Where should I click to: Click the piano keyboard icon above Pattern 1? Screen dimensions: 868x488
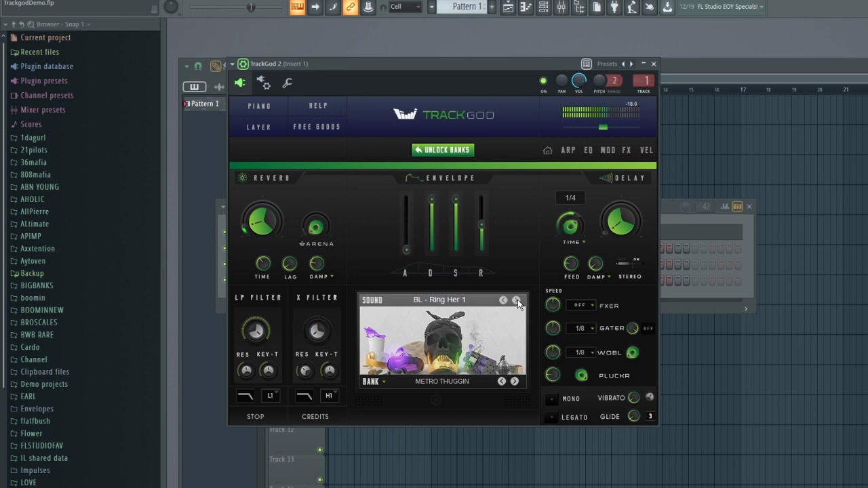(x=194, y=87)
